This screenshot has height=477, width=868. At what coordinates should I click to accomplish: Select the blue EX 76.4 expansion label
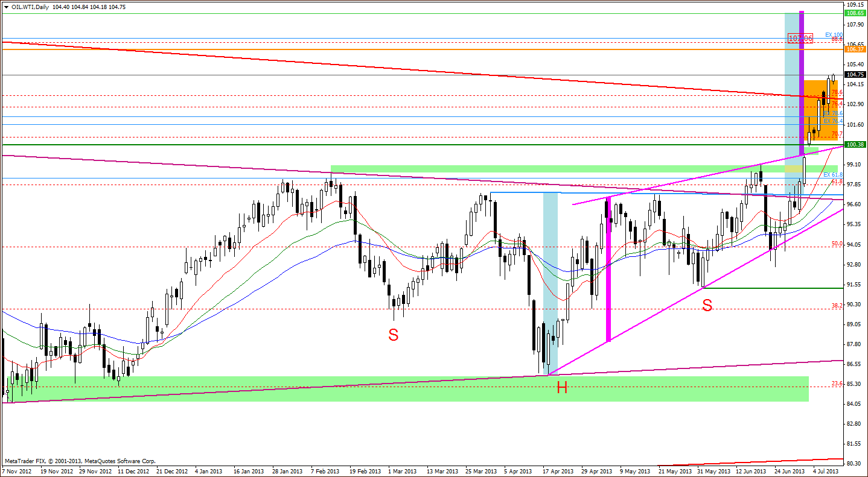tap(833, 121)
